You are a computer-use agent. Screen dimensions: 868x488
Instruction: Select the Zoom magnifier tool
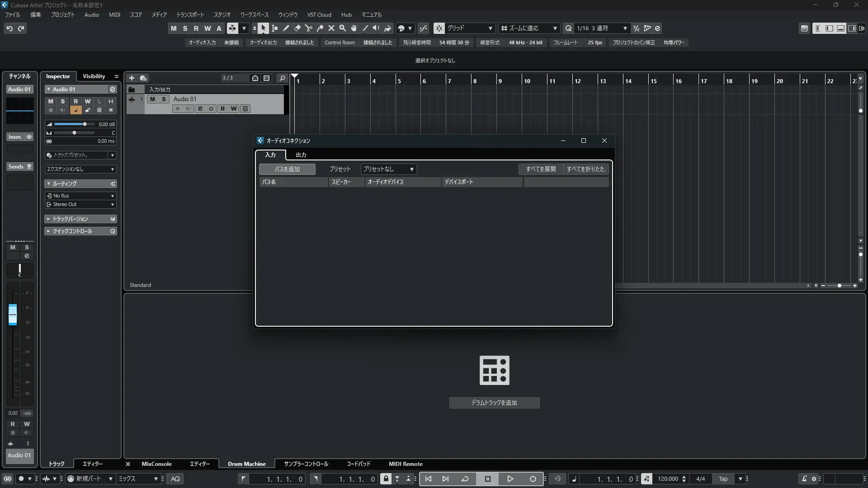pos(343,28)
